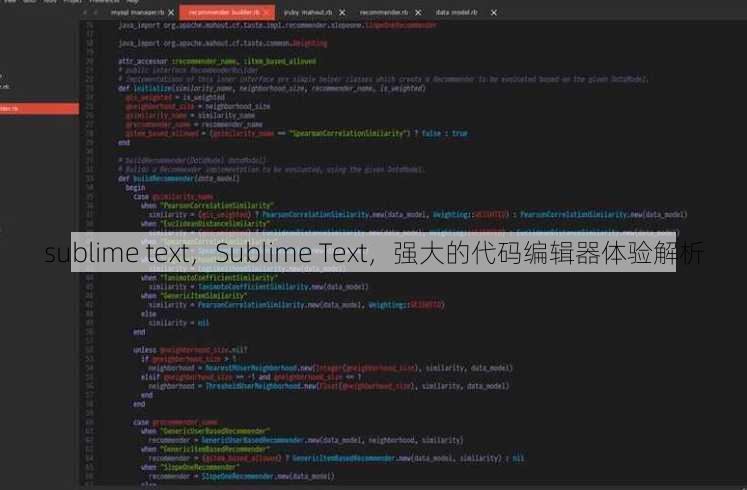Click the attr_accessor :recommender_name line
This screenshot has height=490, width=747.
[217, 61]
